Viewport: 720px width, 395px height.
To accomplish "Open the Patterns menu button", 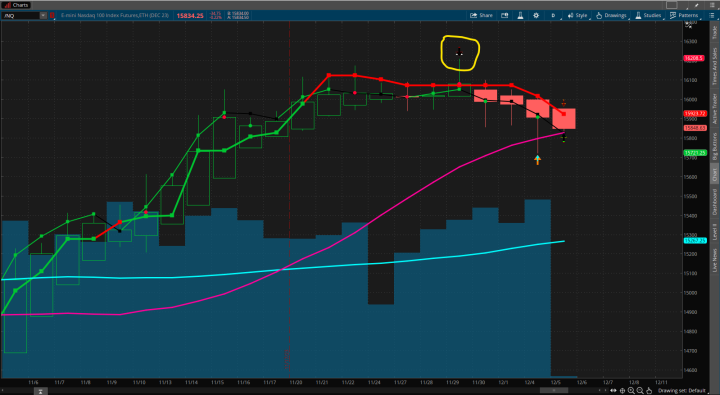I will click(x=684, y=15).
